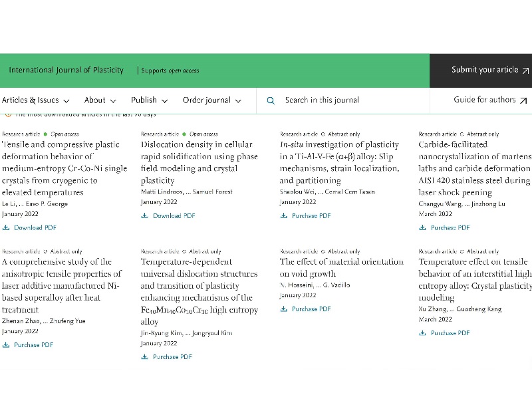This screenshot has width=532, height=399.
Task: Click arrow icon on Submit your article
Action: click(x=525, y=70)
